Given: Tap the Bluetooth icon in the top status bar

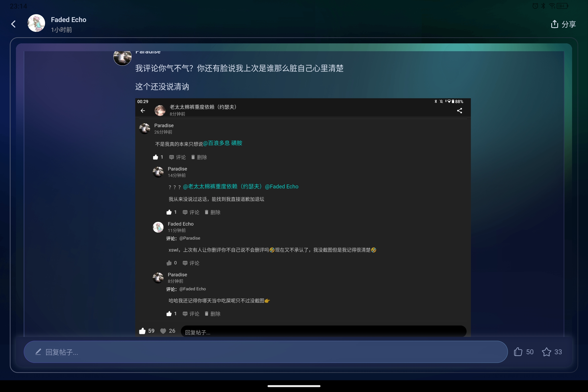Looking at the screenshot, I should point(543,6).
